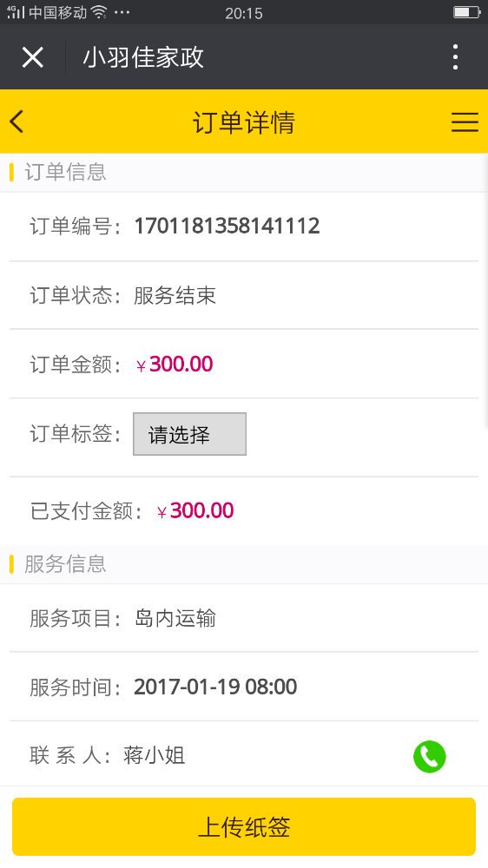
Task: Go back using the yellow header arrow
Action: (x=17, y=122)
